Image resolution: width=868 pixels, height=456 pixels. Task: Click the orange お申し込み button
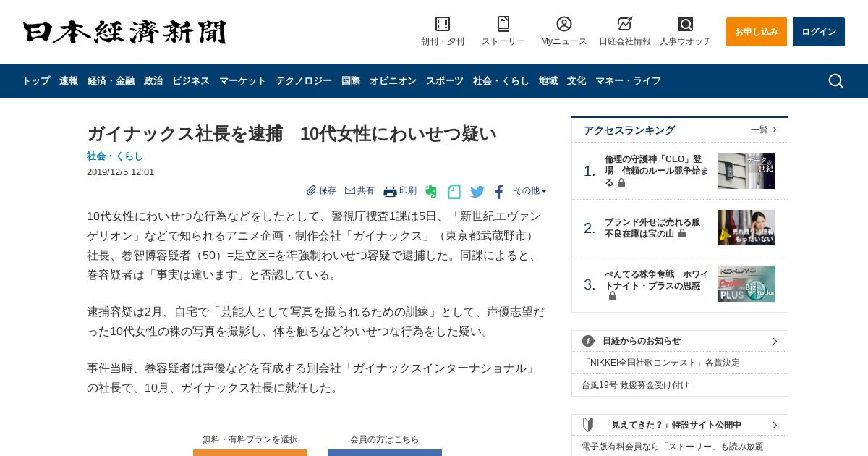757,32
